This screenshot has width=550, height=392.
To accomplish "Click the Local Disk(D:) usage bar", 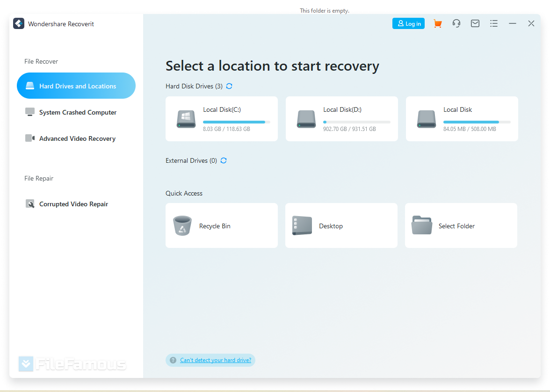I will tap(357, 122).
